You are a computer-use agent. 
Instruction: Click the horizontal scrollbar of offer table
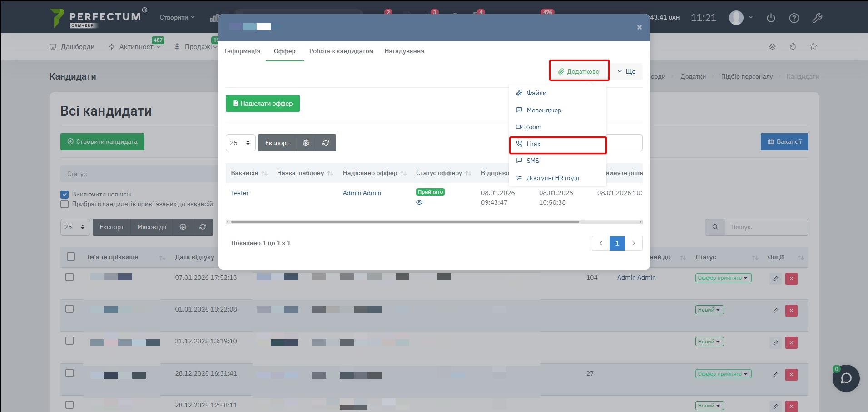[404, 222]
